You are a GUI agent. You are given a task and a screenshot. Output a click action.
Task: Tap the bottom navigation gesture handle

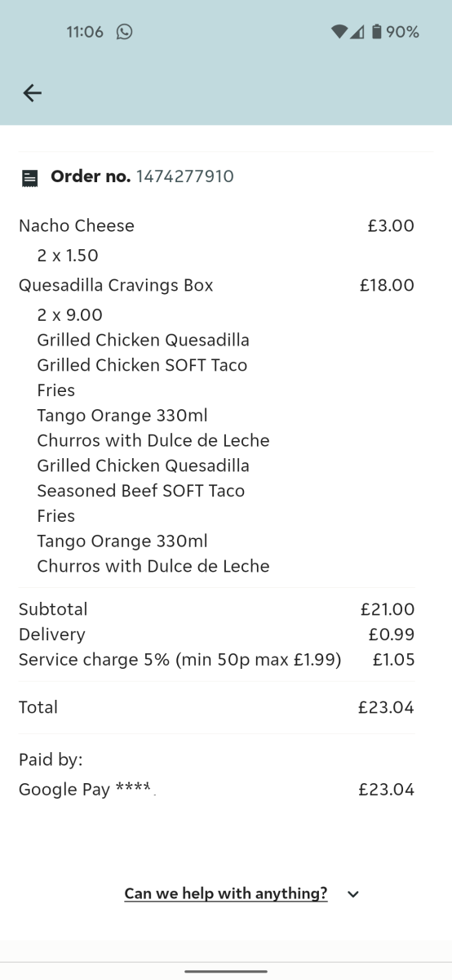click(226, 971)
